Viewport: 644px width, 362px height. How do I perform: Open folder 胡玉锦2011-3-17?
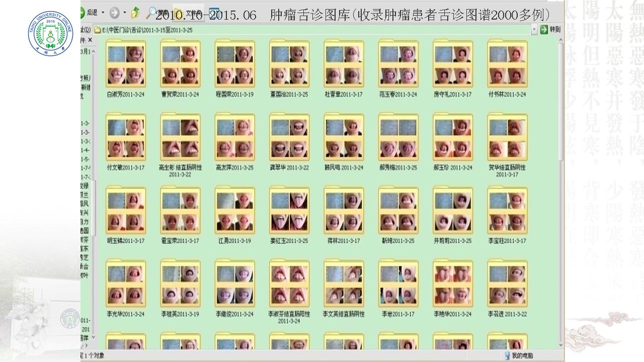pos(126,211)
